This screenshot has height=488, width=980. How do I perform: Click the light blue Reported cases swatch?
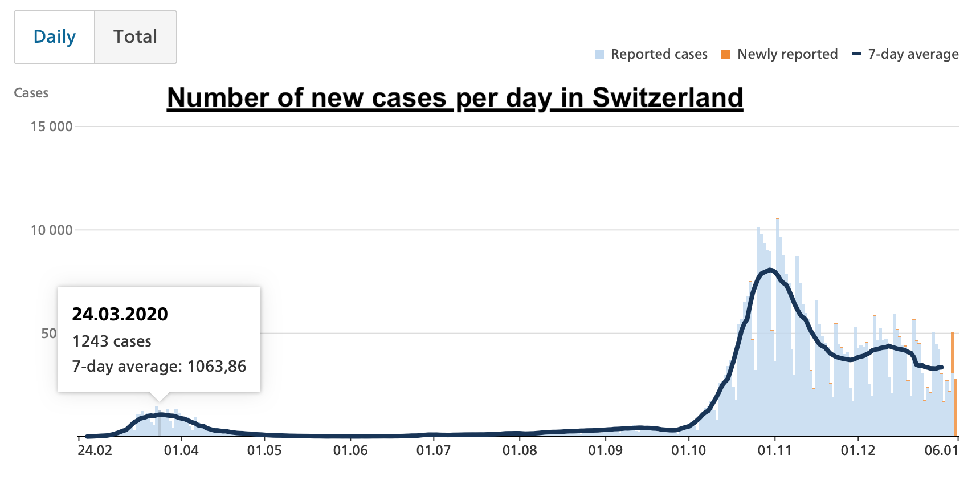[x=599, y=54]
